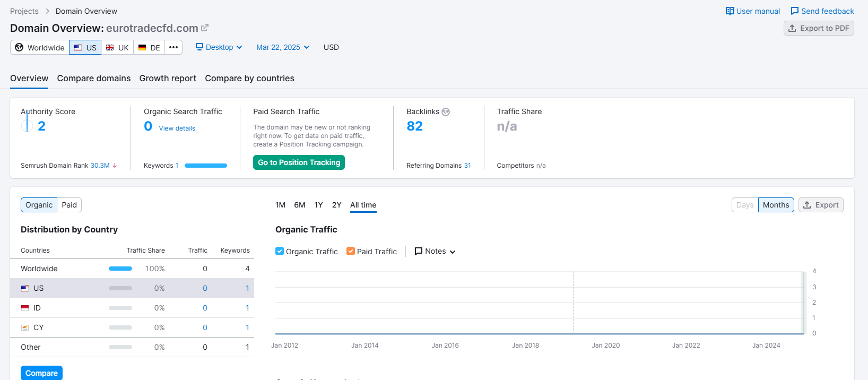The image size is (868, 380).
Task: Click the Semrush Domain Rank 30.3M link
Action: pos(100,166)
